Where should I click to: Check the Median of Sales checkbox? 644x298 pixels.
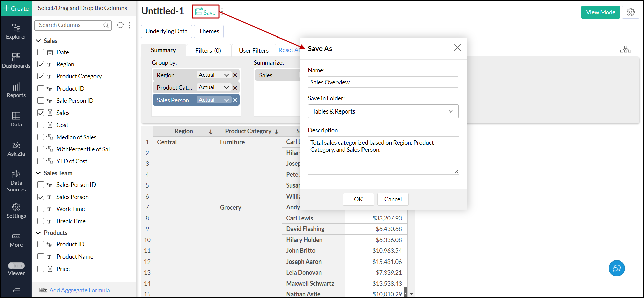41,137
